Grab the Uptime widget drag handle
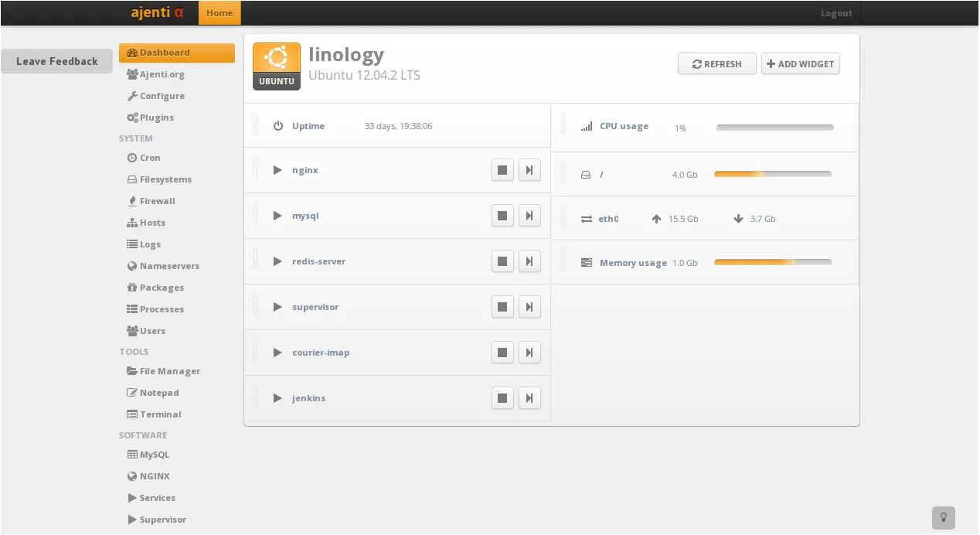 [x=256, y=125]
